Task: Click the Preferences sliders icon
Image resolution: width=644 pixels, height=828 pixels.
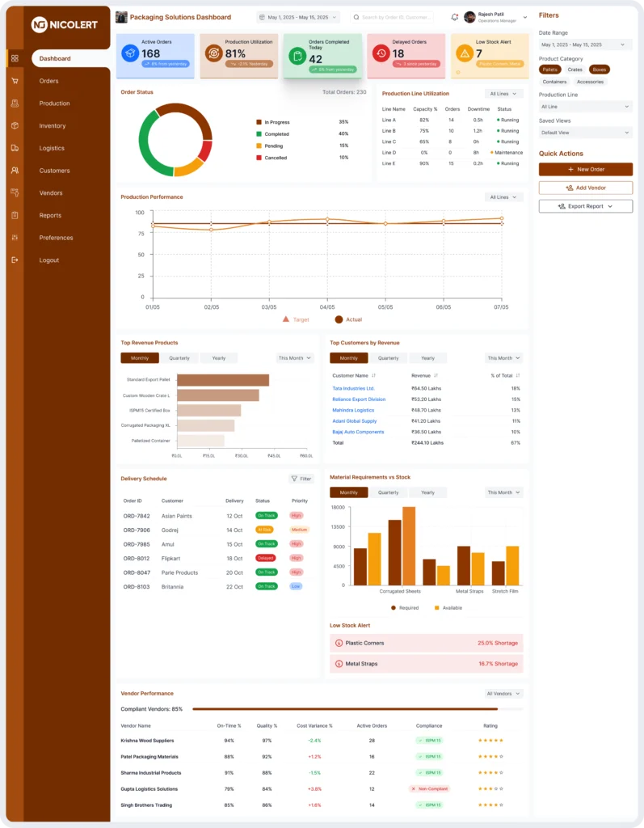Action: 15,238
